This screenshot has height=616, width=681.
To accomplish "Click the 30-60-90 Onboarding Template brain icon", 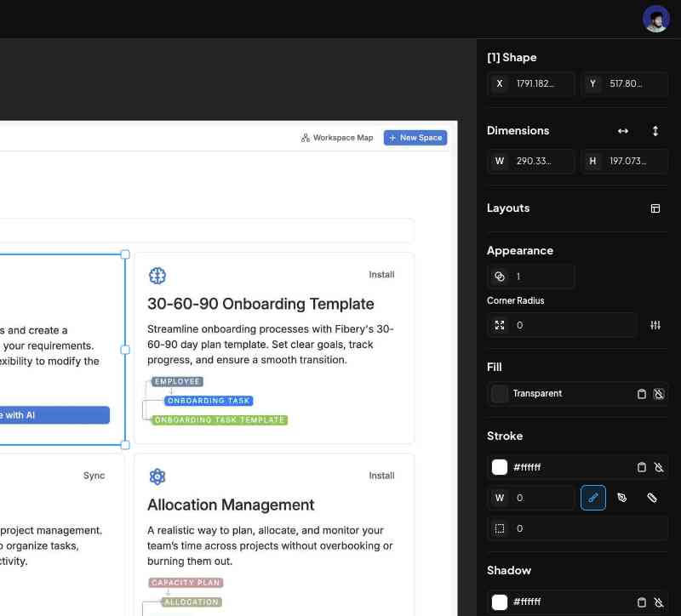I will coord(157,276).
